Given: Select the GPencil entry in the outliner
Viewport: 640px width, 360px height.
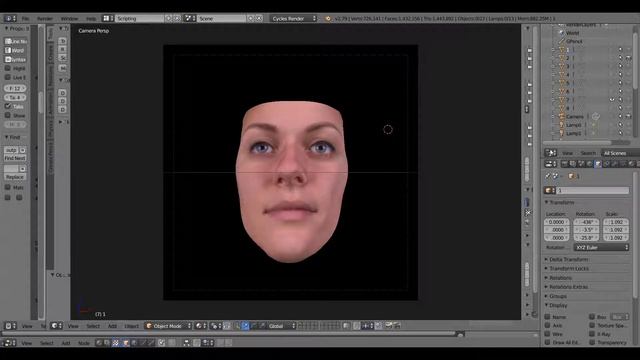Looking at the screenshot, I should tap(574, 41).
